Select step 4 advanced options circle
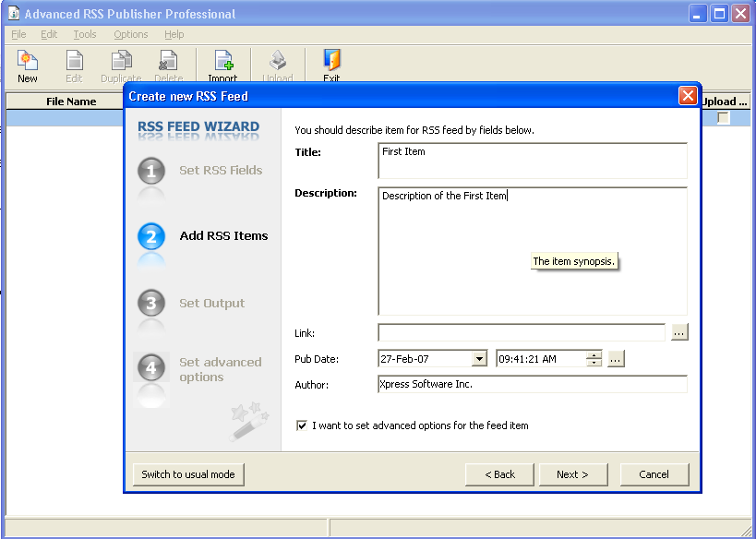This screenshot has width=756, height=539. pos(151,368)
